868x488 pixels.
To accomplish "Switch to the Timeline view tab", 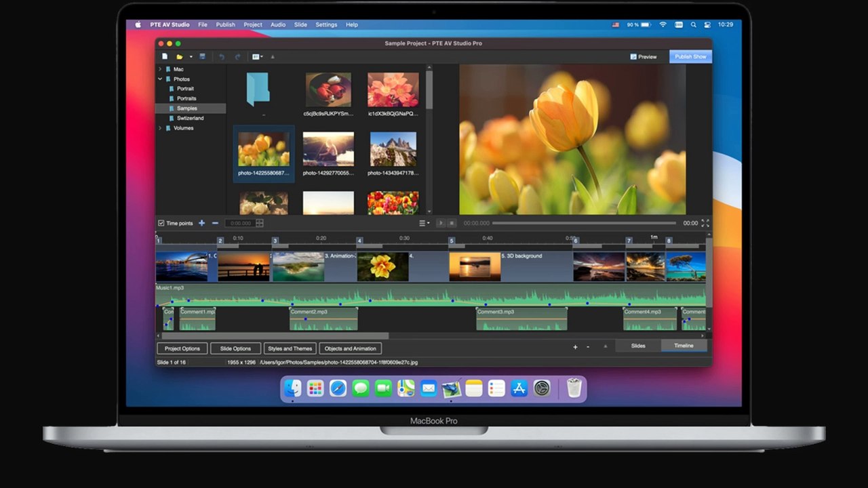I will [684, 346].
